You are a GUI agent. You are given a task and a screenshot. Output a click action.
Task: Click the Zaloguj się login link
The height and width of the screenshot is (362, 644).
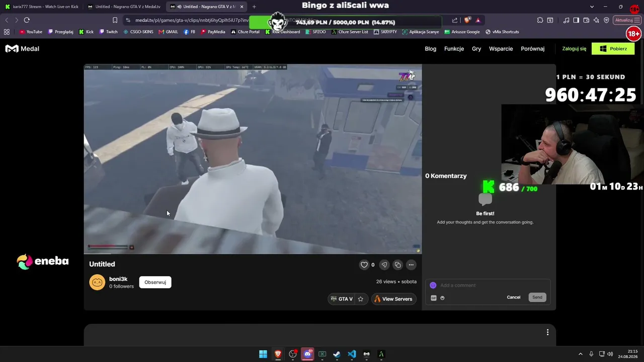(574, 49)
